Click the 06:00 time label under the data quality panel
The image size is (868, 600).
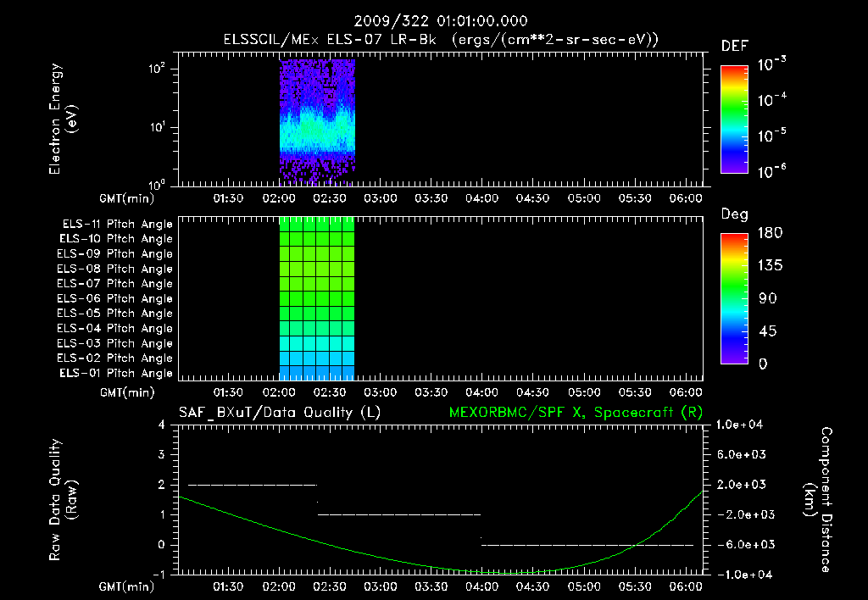pyautogui.click(x=686, y=586)
